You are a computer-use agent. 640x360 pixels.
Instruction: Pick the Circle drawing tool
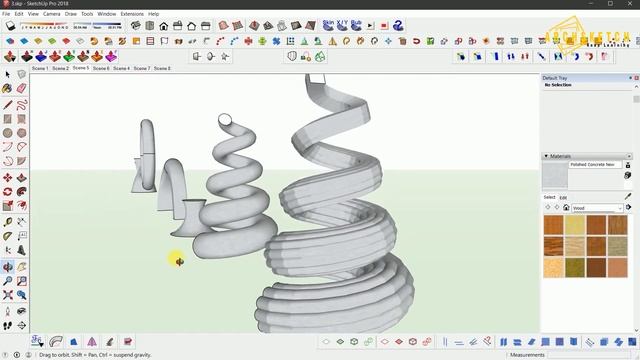pos(7,133)
